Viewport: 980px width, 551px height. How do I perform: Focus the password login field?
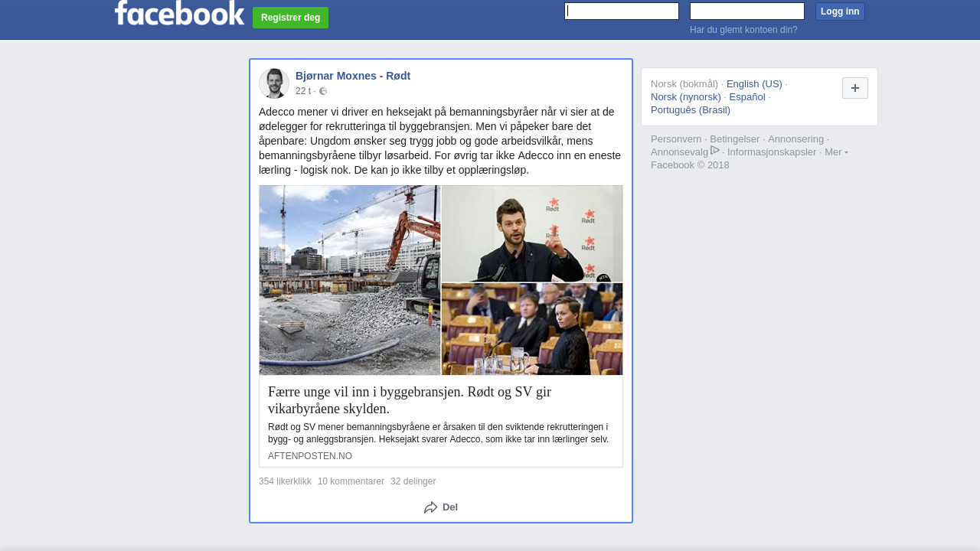(747, 11)
